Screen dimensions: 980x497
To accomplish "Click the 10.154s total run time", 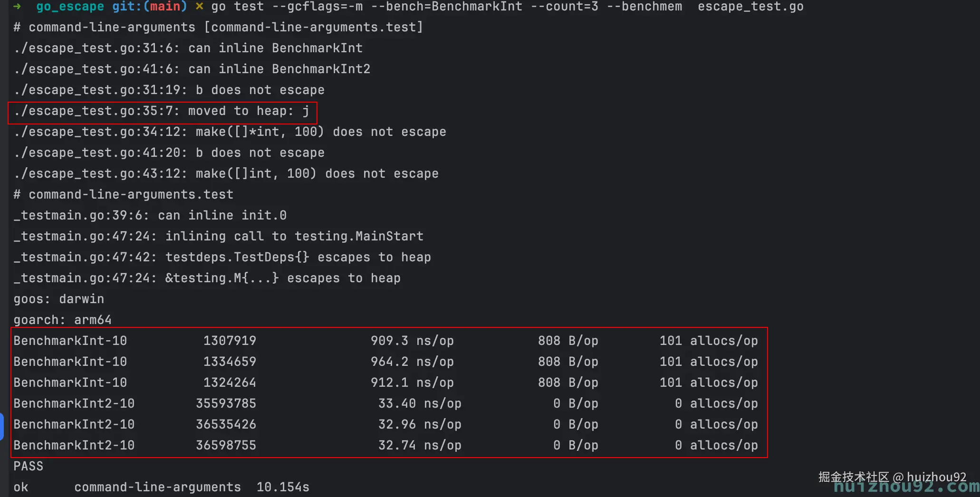I will (x=283, y=487).
